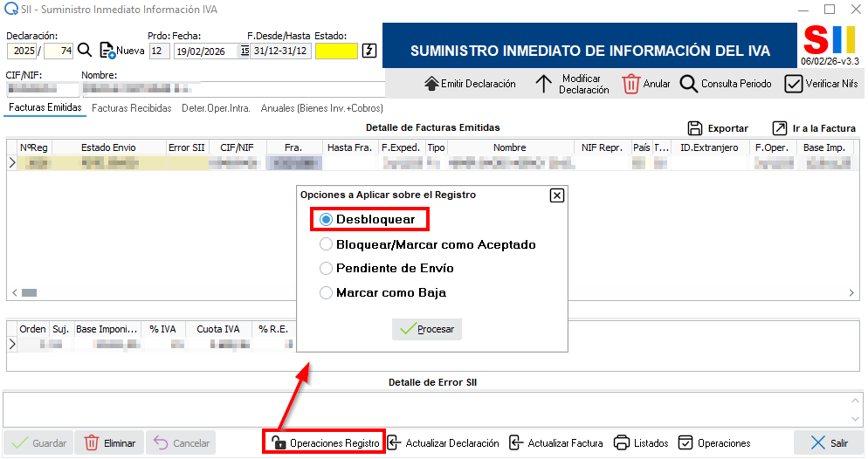The image size is (868, 459).
Task: Click the Nueva declaration icon
Action: [107, 51]
